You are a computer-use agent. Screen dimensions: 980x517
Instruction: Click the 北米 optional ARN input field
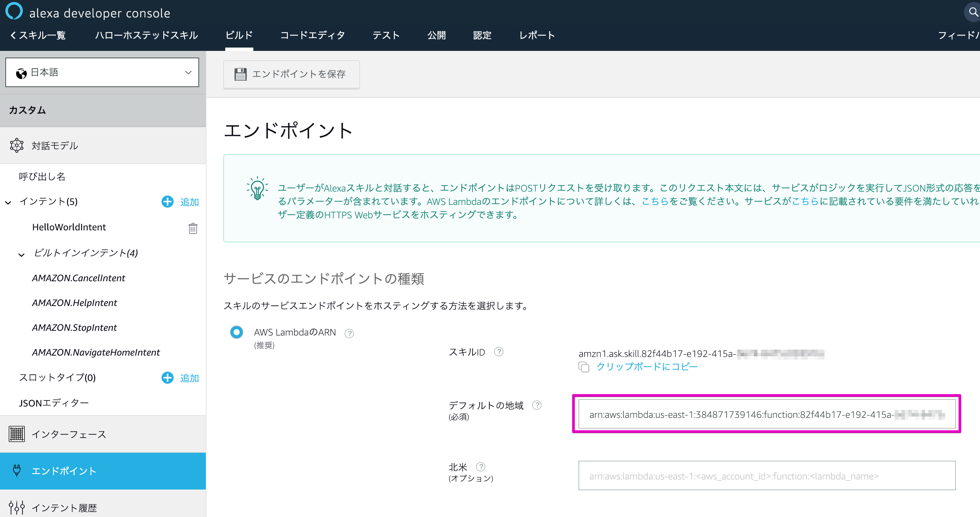[767, 475]
